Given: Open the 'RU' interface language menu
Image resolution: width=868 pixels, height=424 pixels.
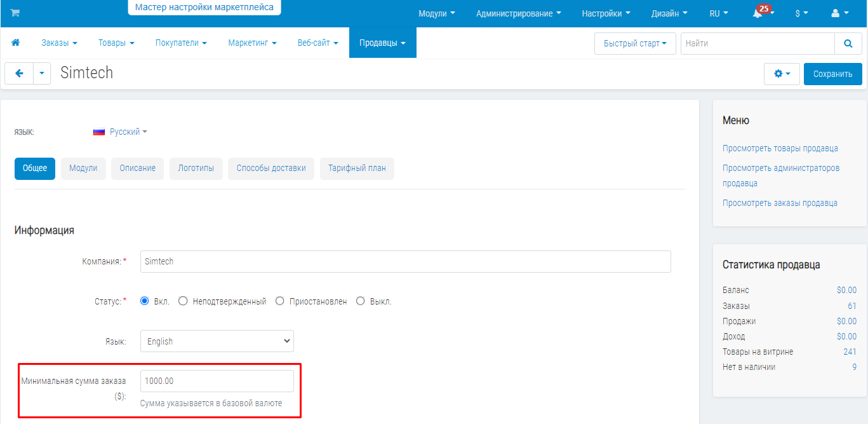Looking at the screenshot, I should pos(719,13).
